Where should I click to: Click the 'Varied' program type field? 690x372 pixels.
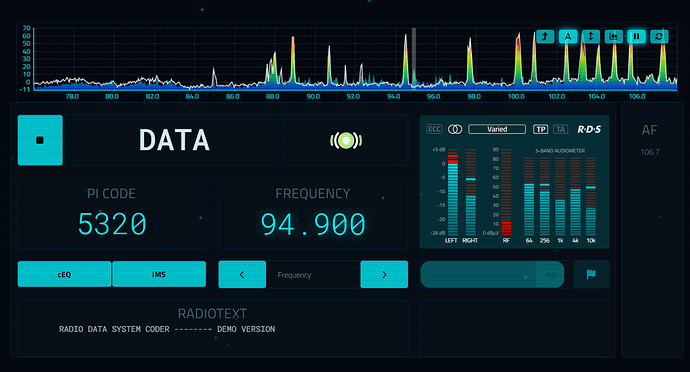(497, 129)
